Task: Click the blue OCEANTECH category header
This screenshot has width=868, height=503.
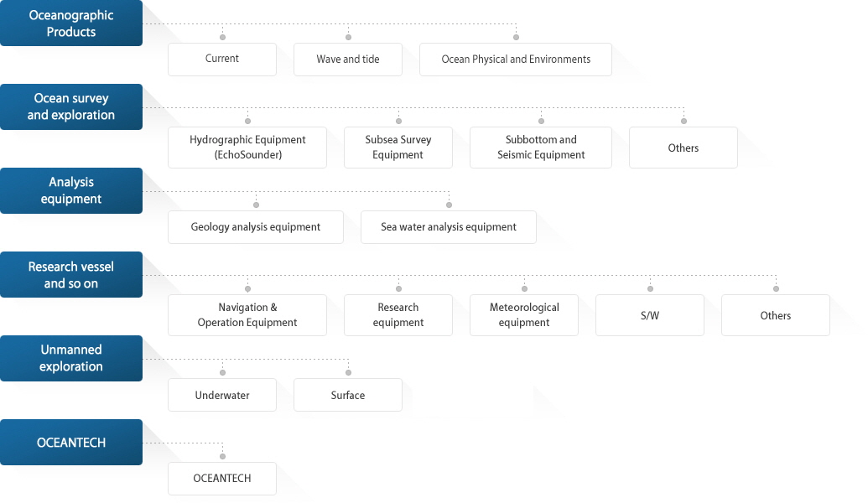Action: [71, 442]
